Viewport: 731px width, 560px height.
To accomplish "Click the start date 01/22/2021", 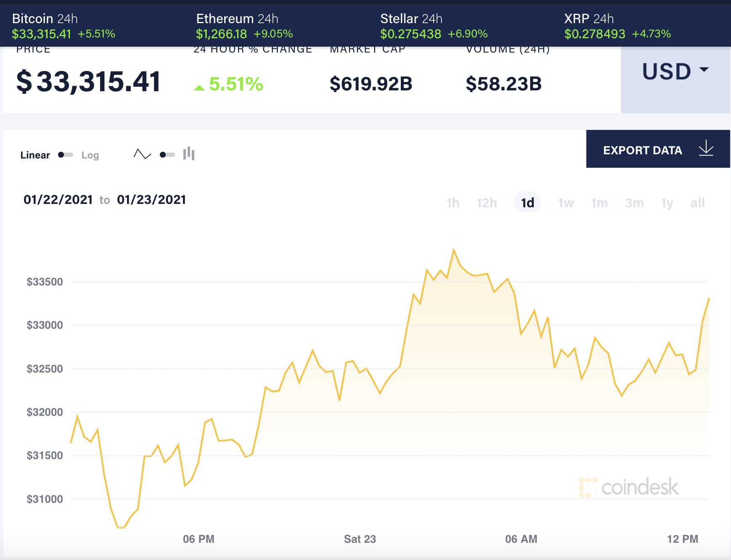I will [x=58, y=200].
